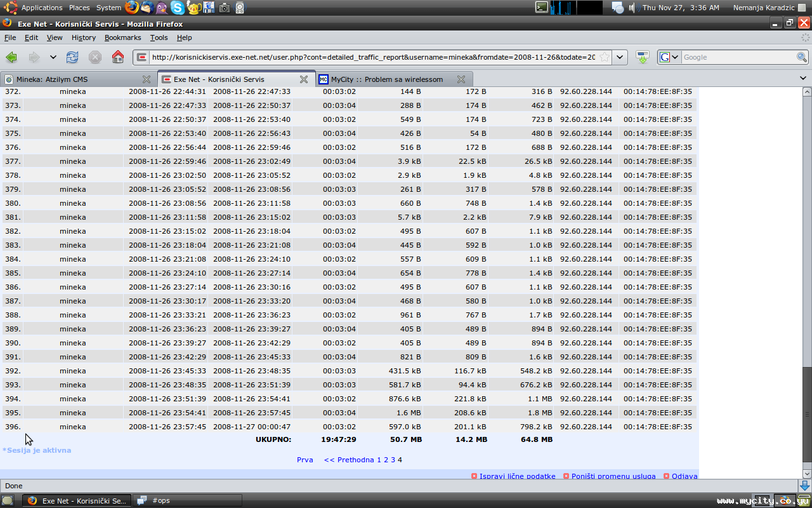Launch Firefox from the top panel
This screenshot has width=812, height=508.
pos(132,8)
